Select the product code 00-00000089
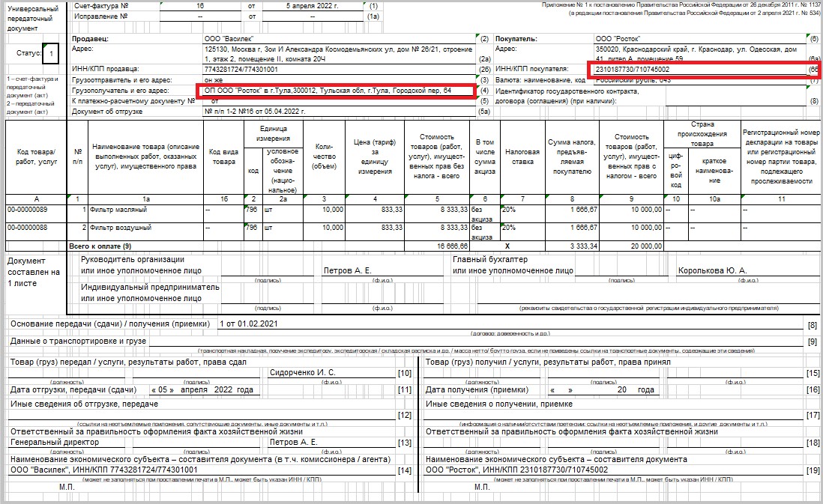Image resolution: width=823 pixels, height=504 pixels. [x=27, y=210]
